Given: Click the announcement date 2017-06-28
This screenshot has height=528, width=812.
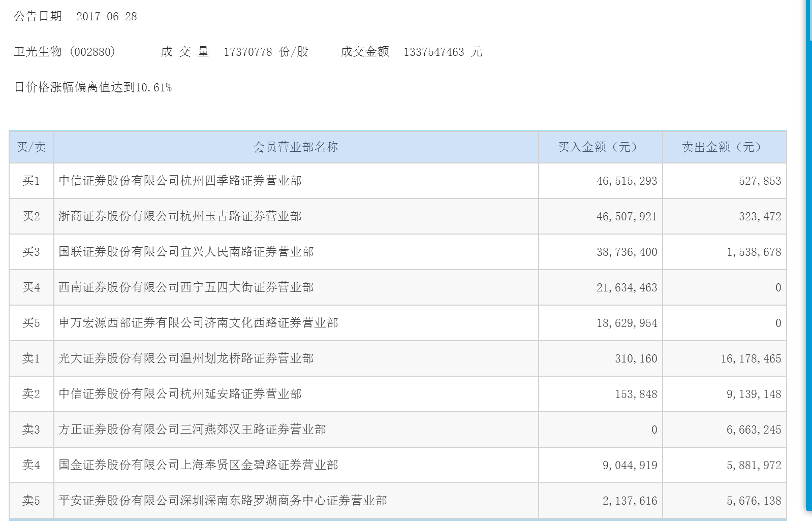Looking at the screenshot, I should 107,16.
